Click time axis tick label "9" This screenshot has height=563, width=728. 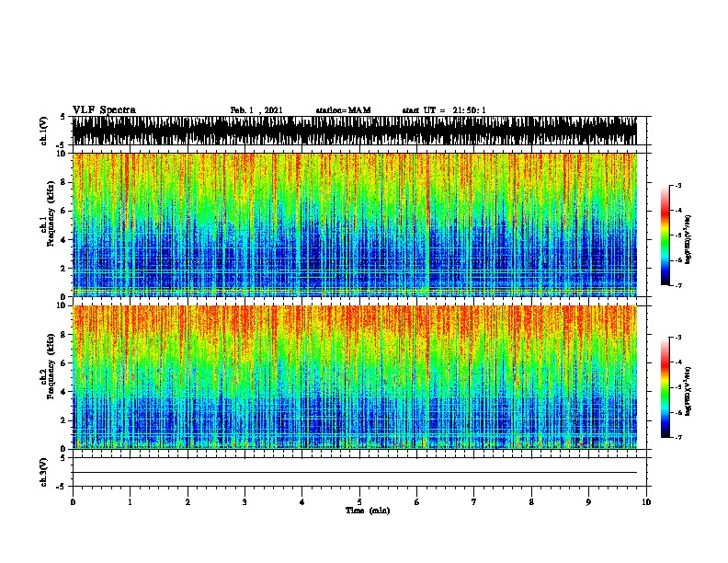pyautogui.click(x=588, y=502)
